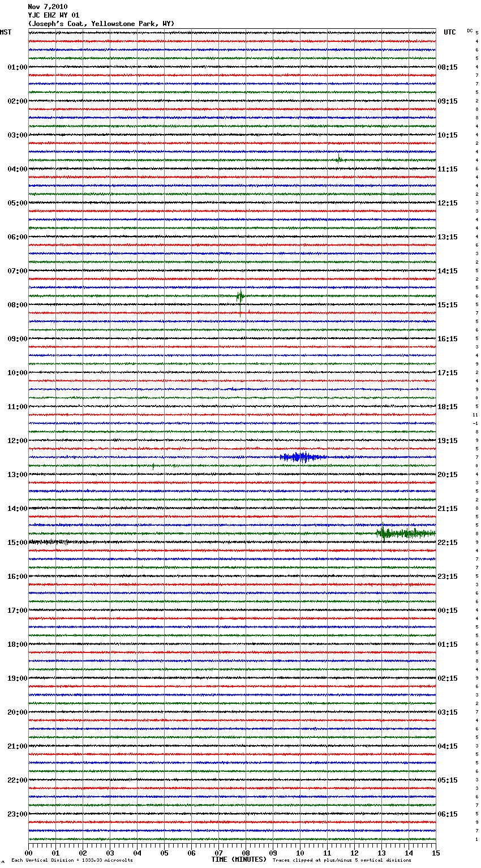Select the 08:00 MST time label
Image resolution: width=481 pixels, height=868 pixels.
(x=18, y=305)
